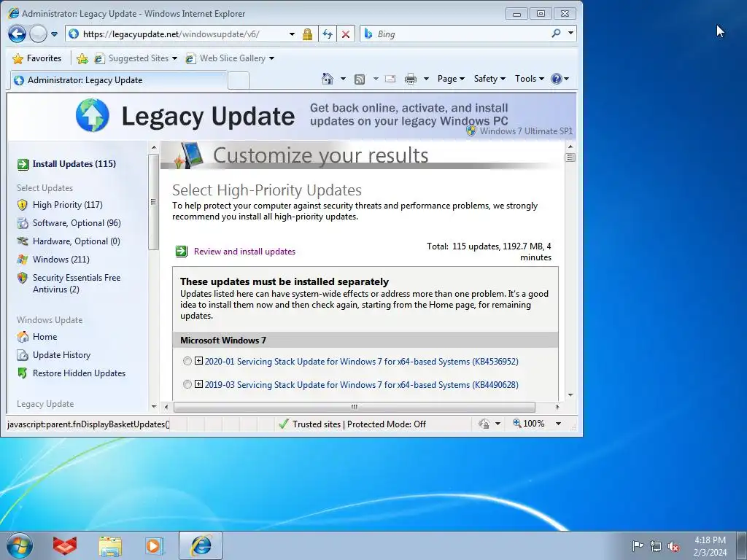
Task: Open Security Essentials Free Antivirus (2)
Action: [76, 284]
